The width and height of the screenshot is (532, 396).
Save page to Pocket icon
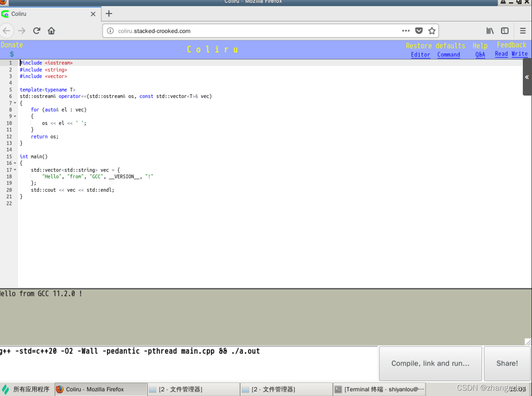419,31
